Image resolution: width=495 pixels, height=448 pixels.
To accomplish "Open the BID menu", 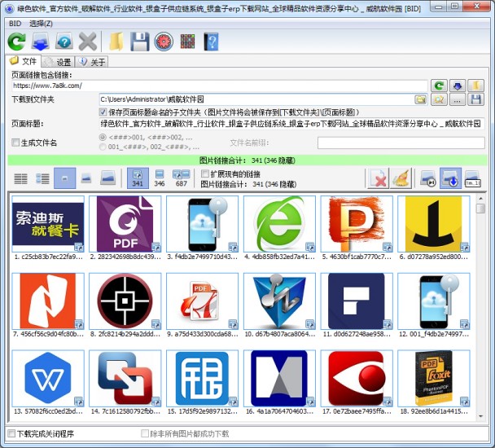I will [15, 23].
